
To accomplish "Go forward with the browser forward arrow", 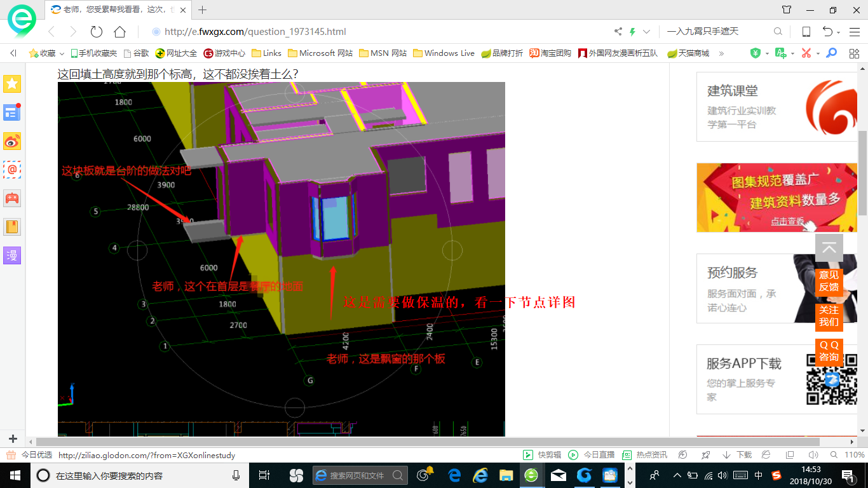I will click(73, 32).
